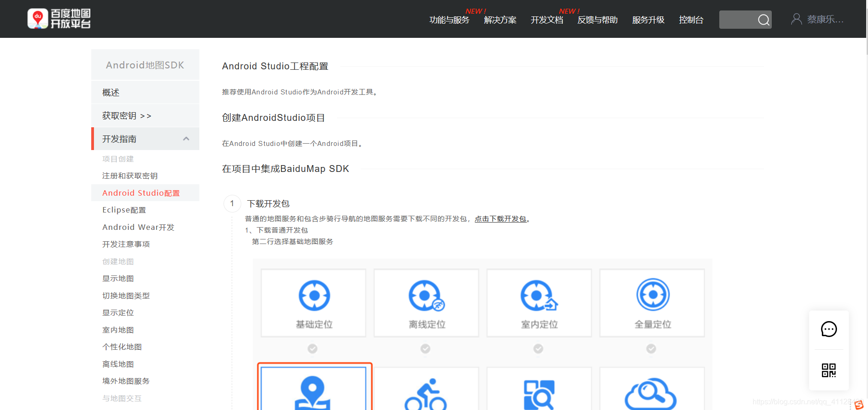Viewport: 868px width, 410px height.
Task: Toggle the checkmark under 离线定位
Action: [x=425, y=349]
